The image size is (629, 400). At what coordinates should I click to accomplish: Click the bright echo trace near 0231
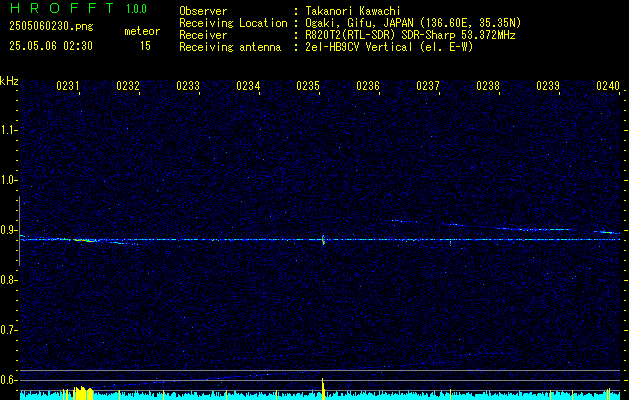(x=85, y=240)
